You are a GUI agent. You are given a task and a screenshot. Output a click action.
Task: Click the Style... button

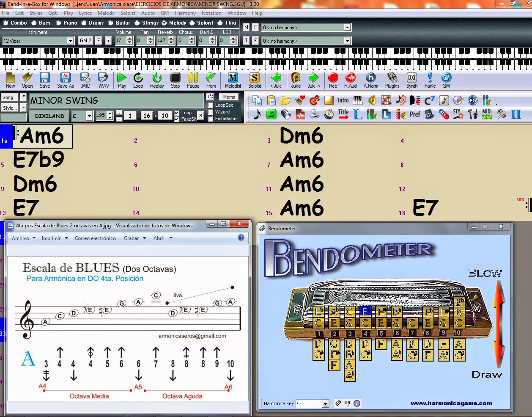point(10,108)
